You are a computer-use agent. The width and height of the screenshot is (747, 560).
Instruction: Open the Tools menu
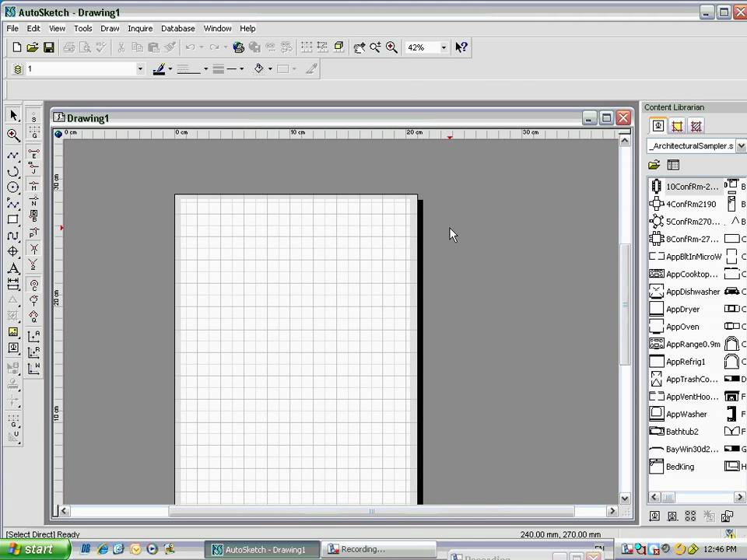click(x=83, y=29)
